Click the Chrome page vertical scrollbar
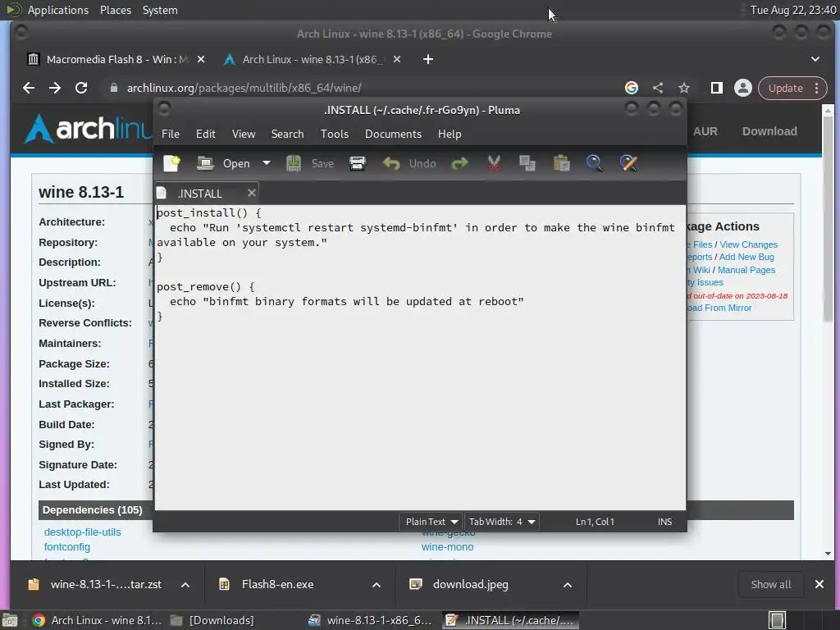 [x=828, y=218]
